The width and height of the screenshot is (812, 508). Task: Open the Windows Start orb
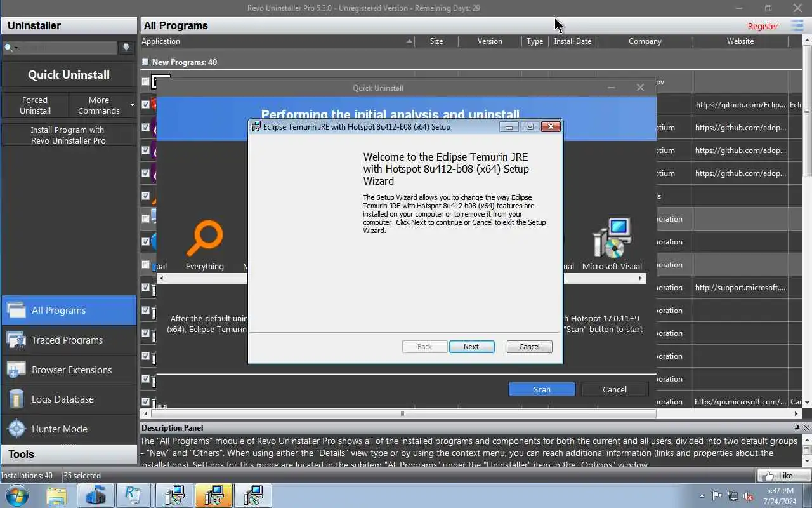tap(17, 495)
